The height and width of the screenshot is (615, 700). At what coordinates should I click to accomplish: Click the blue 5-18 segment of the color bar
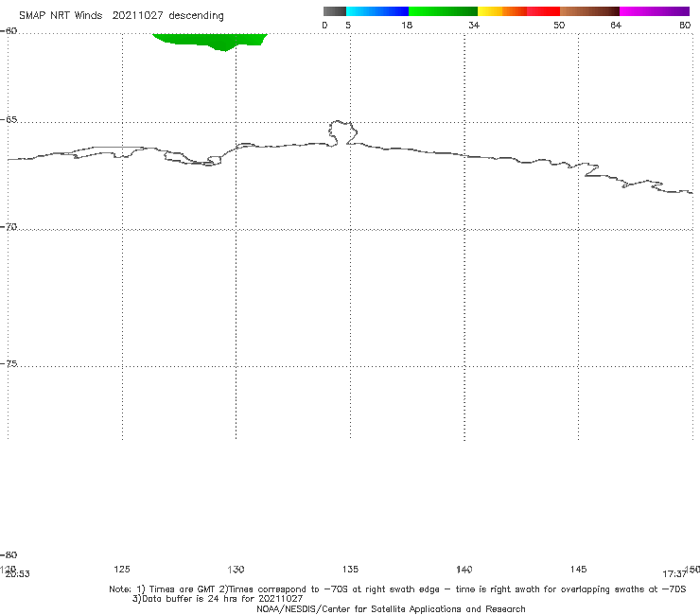(377, 11)
